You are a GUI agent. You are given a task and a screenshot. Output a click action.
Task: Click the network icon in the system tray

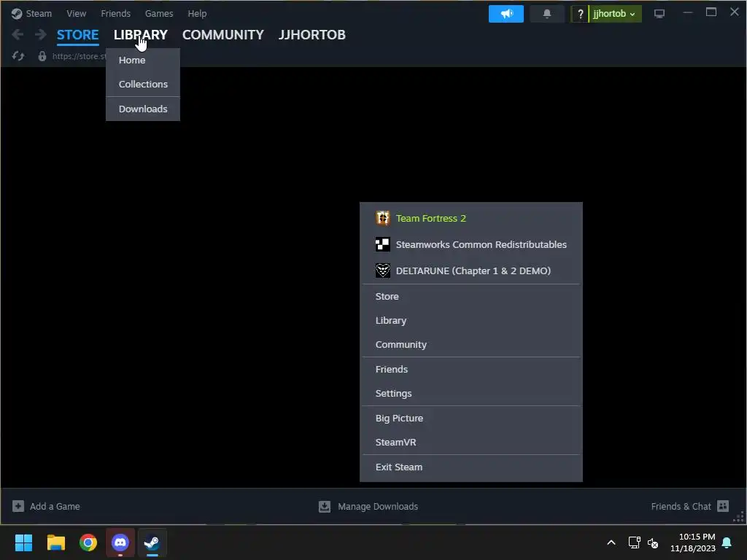point(634,542)
